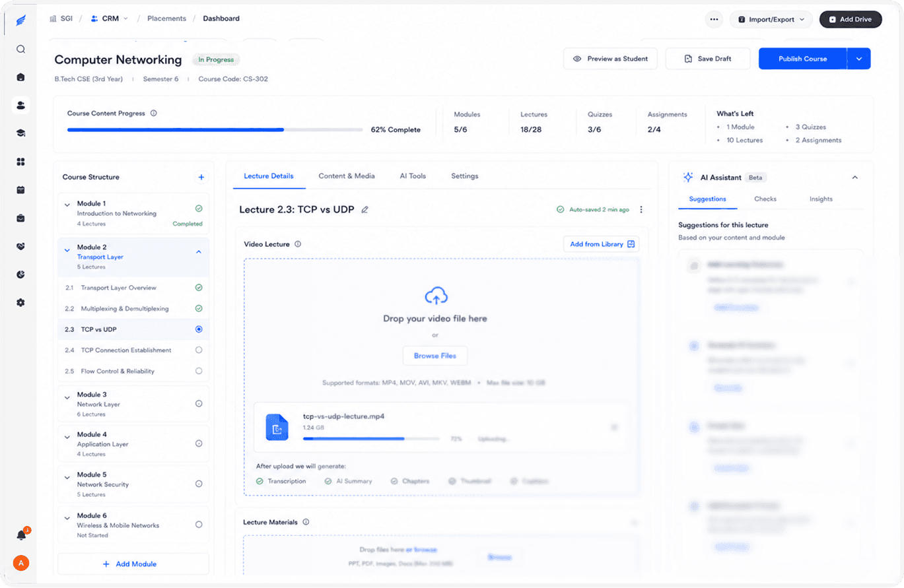Edit the lecture title with the pencil icon
This screenshot has height=588, width=904.
click(365, 210)
